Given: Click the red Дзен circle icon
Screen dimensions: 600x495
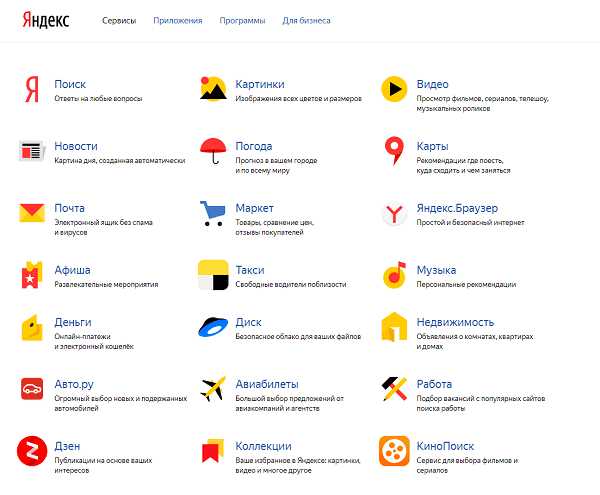Looking at the screenshot, I should (32, 451).
